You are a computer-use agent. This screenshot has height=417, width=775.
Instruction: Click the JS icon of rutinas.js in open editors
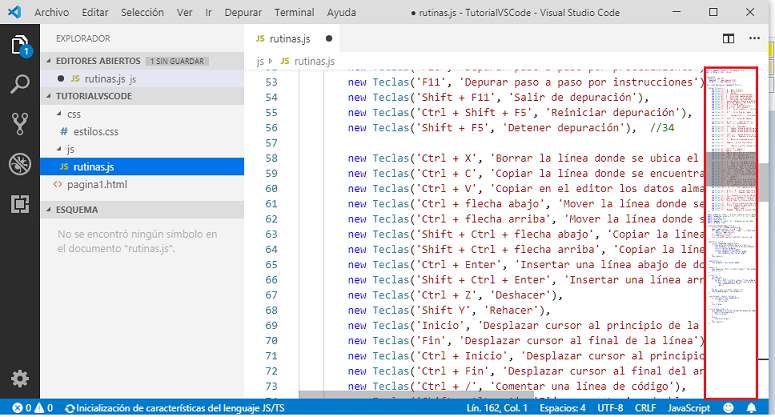click(x=75, y=78)
